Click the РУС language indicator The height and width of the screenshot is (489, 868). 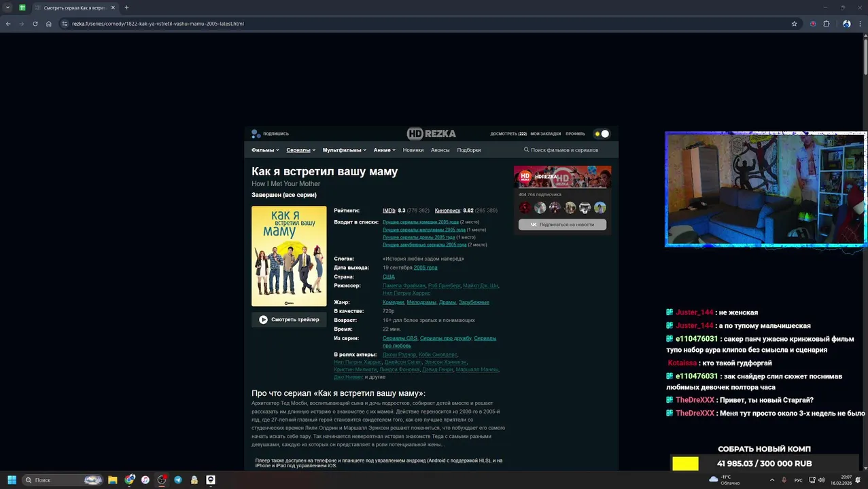(x=799, y=480)
